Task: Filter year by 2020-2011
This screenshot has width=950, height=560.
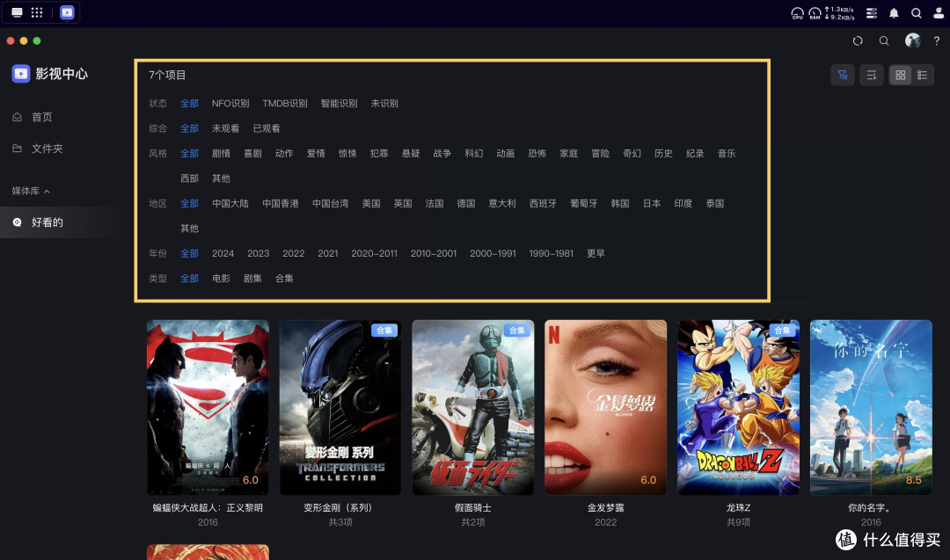Action: (x=375, y=254)
